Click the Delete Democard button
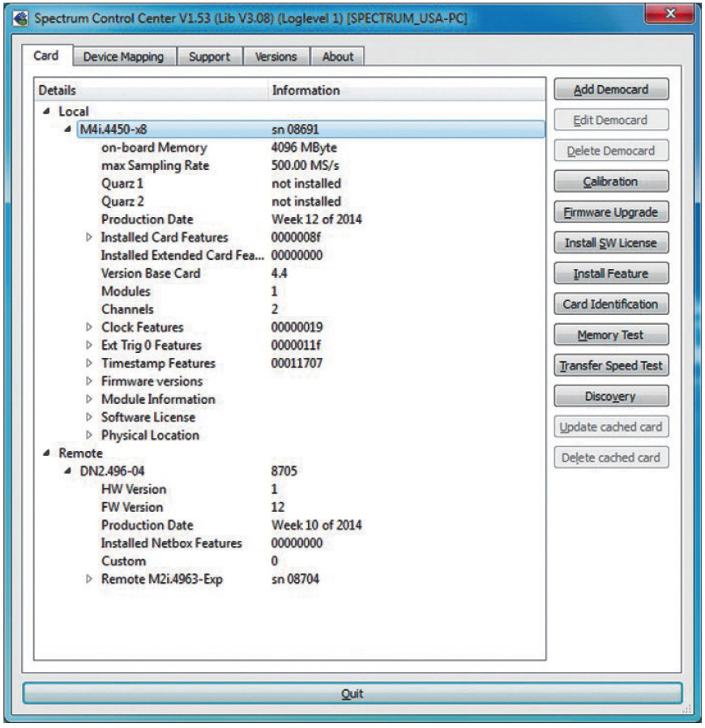The width and height of the screenshot is (705, 728). [x=611, y=151]
